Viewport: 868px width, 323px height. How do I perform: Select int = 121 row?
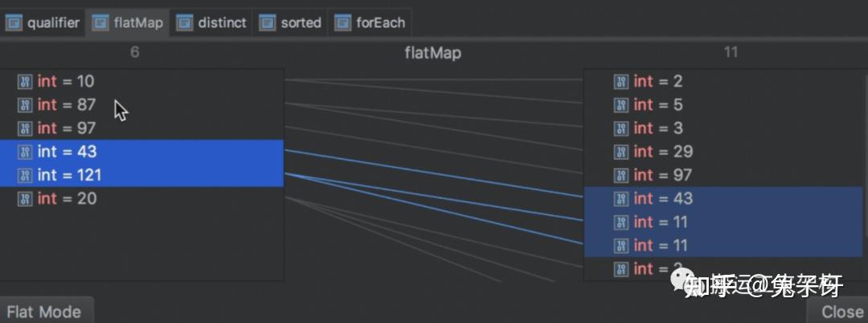[141, 175]
